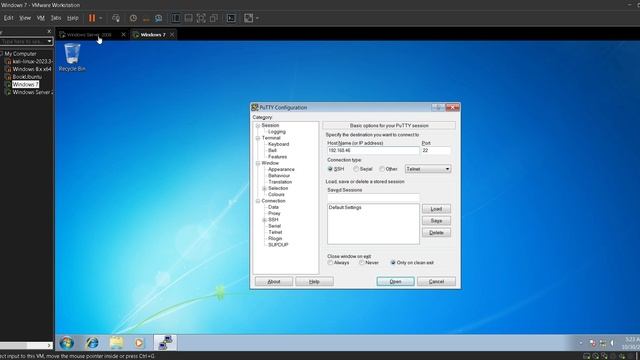
Task: Click the Recycle Bin desktop icon
Action: (72, 57)
